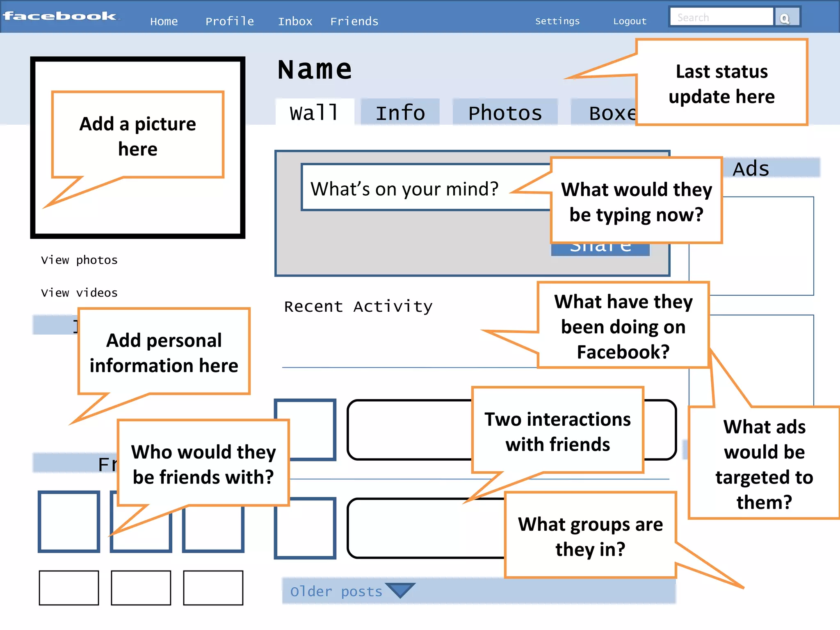Click the search magnifier icon
Screen dimensions: 840x630
tap(785, 18)
